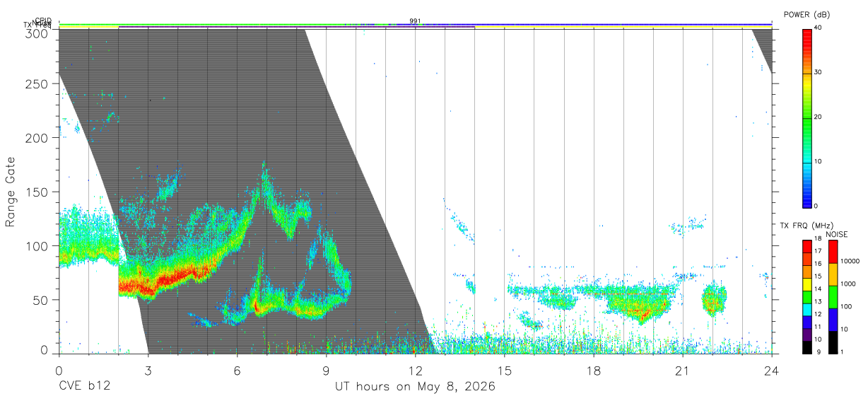The height and width of the screenshot is (401, 868).
Task: Click the 'UT hours on May 8, 2026' caption
Action: (x=415, y=387)
